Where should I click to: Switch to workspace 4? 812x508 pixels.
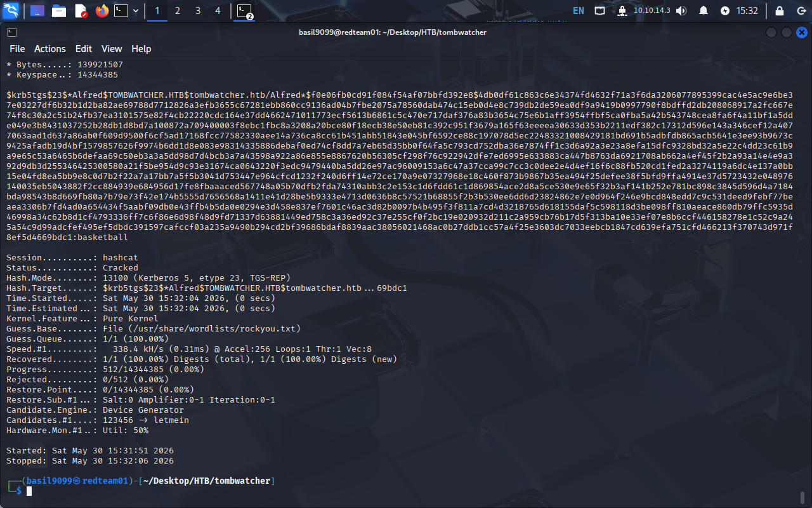218,11
